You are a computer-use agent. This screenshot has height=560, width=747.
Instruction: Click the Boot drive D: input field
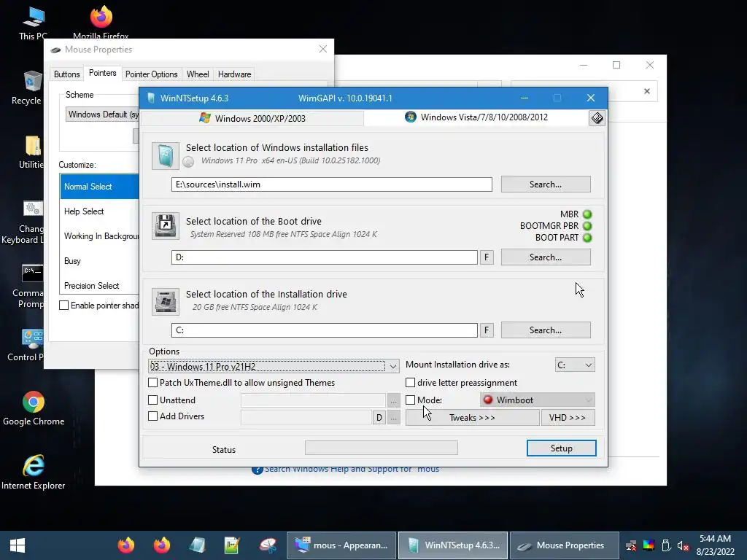[325, 257]
